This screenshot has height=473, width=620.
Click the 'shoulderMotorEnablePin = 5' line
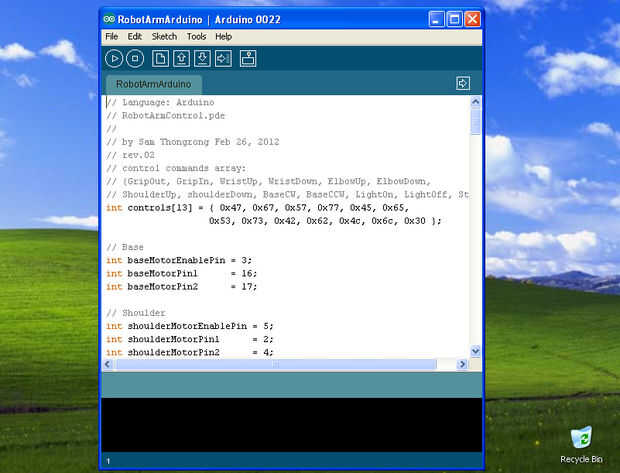click(x=189, y=326)
